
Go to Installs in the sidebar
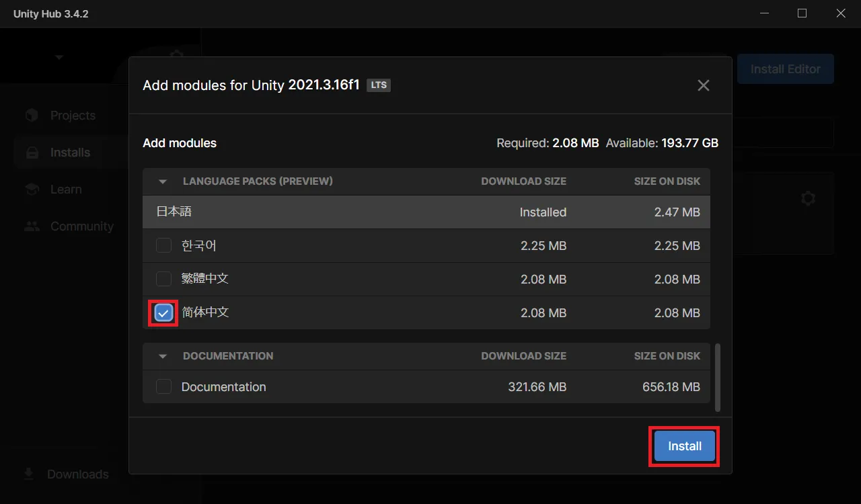pyautogui.click(x=71, y=153)
